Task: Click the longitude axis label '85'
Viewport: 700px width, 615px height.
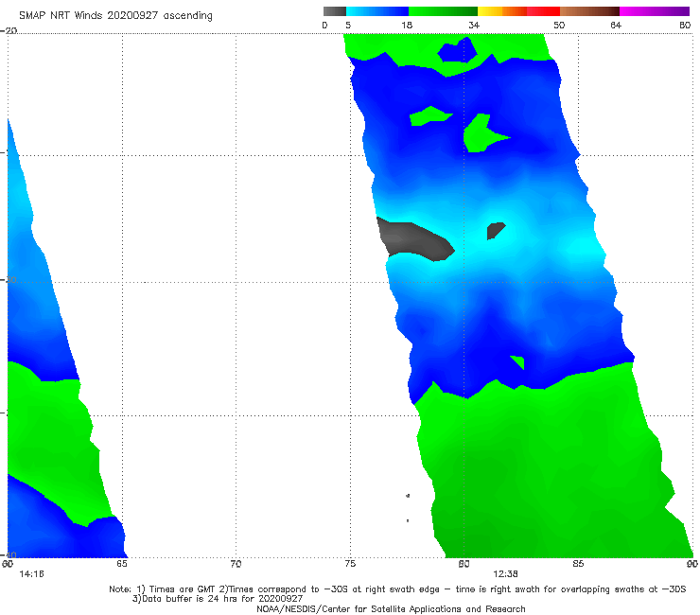Action: point(578,564)
